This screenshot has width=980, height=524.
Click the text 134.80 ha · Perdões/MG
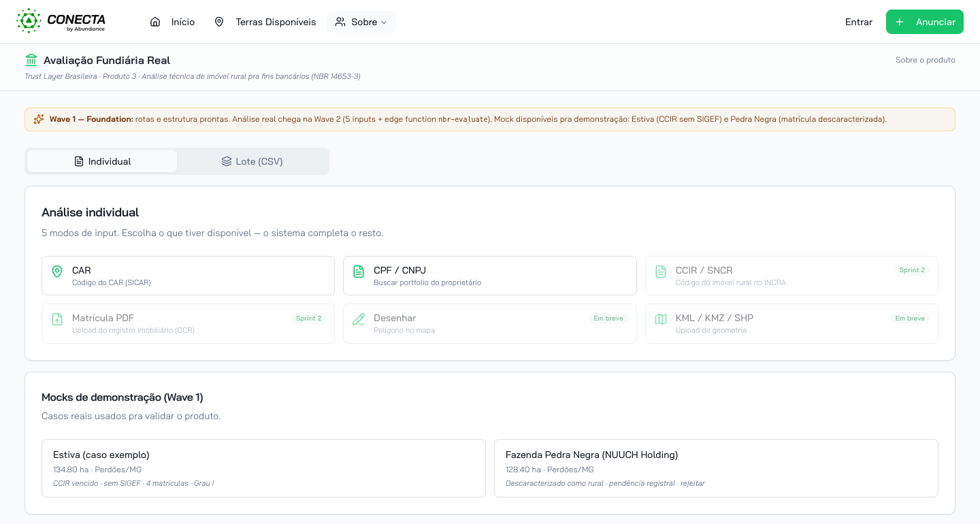(97, 470)
